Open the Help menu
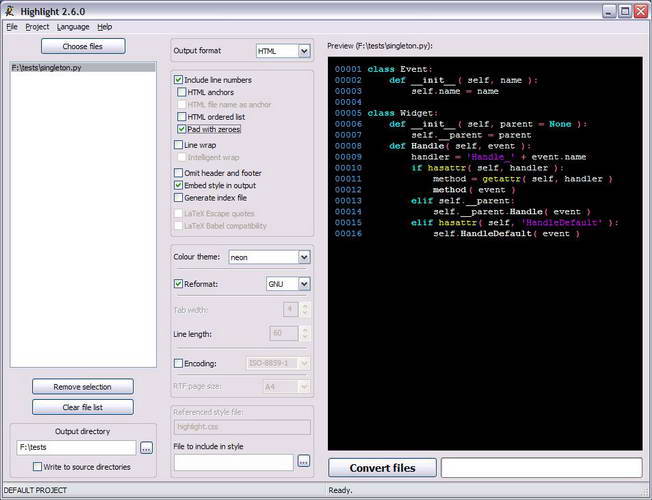This screenshot has height=500, width=652. 104,27
